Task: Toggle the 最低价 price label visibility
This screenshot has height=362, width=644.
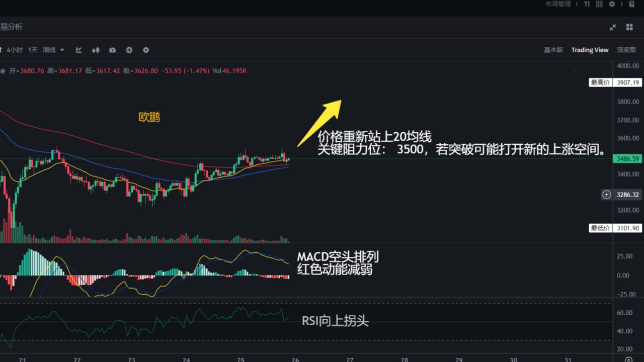Action: pos(600,228)
